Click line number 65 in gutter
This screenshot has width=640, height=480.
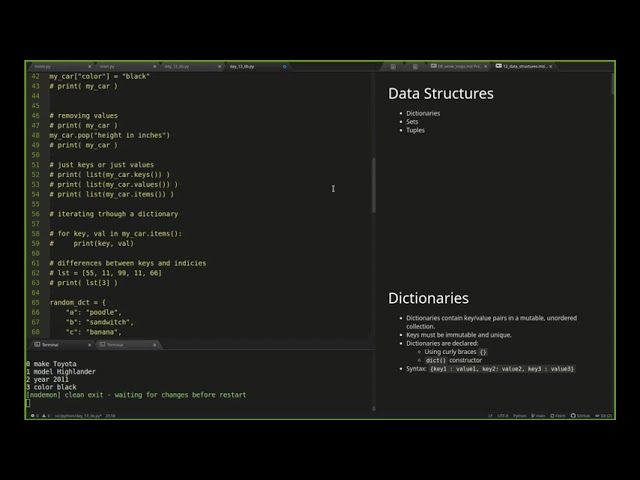coord(36,302)
